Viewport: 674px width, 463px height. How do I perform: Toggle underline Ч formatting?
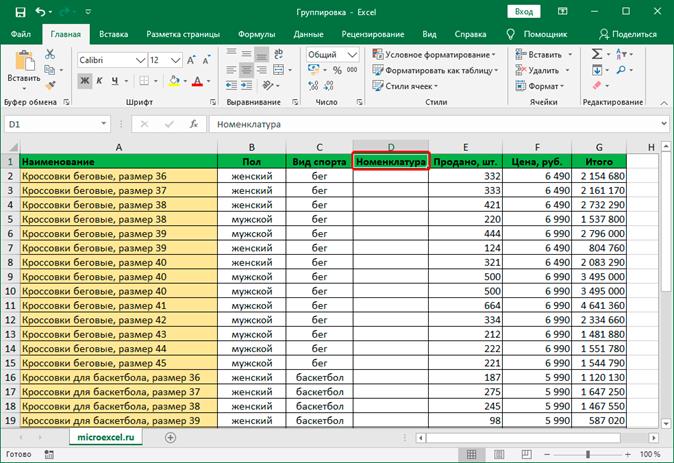coord(115,81)
